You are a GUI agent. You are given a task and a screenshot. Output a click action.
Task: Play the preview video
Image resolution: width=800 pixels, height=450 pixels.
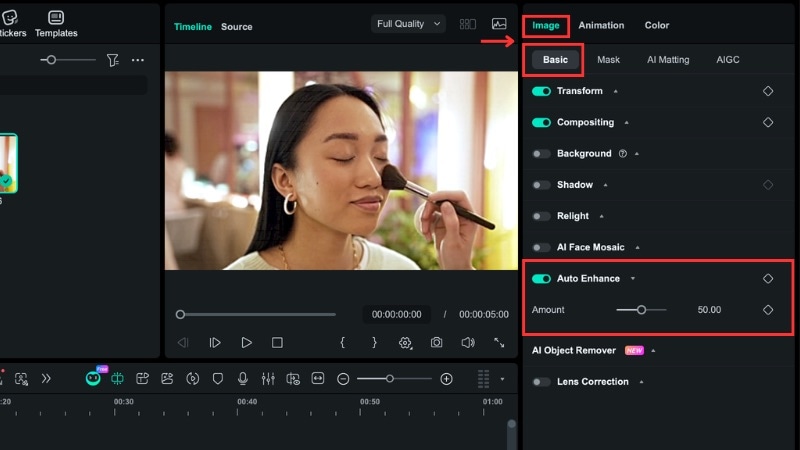point(246,343)
